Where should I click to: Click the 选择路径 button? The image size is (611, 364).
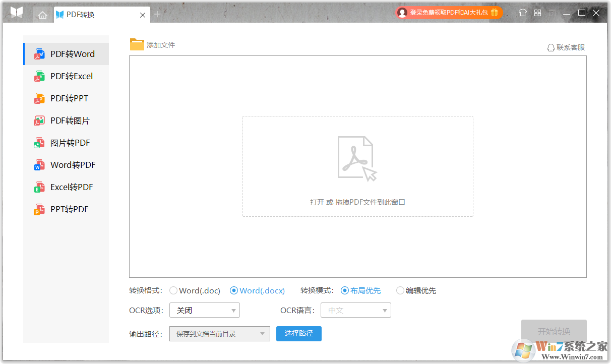click(299, 333)
